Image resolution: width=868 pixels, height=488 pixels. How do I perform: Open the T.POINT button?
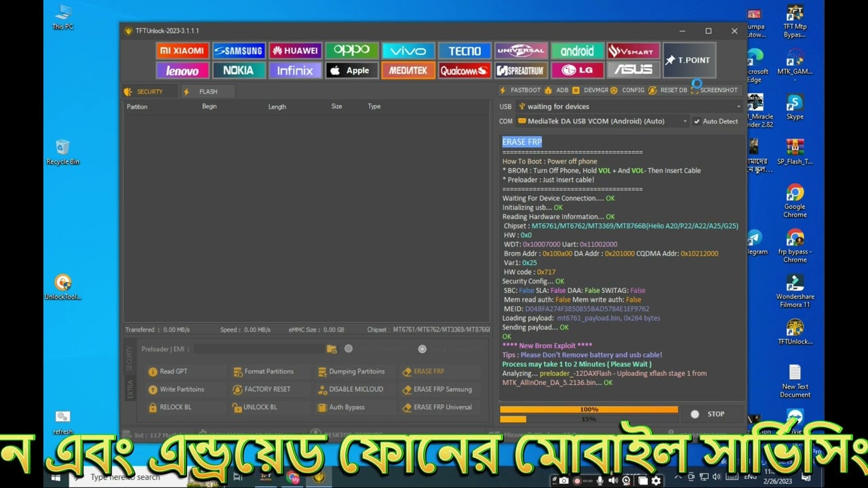pos(688,60)
